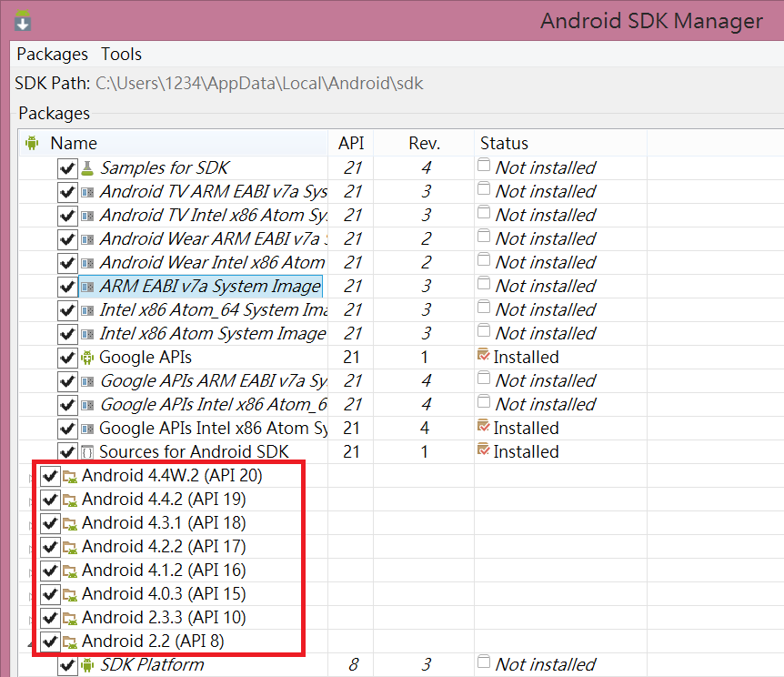Click the Android 4.0.3 folder icon
Screen dimensions: 784x677
(70, 595)
